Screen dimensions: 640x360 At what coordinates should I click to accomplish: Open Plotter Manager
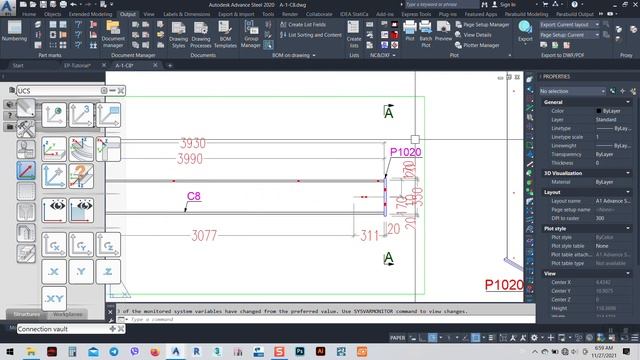coord(478,45)
